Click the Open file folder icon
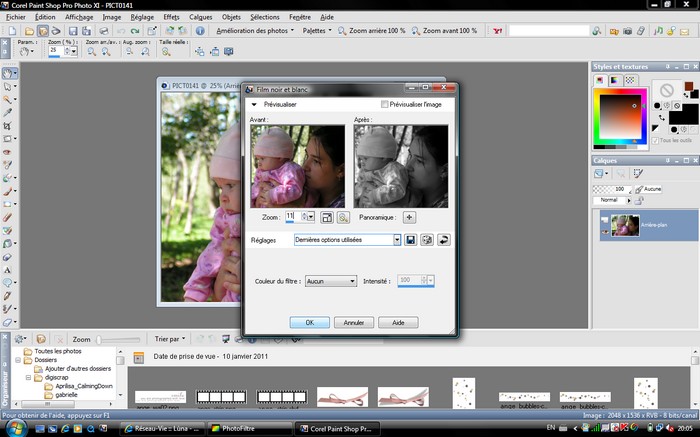Viewport: 700px width, 437px height. pyautogui.click(x=29, y=31)
